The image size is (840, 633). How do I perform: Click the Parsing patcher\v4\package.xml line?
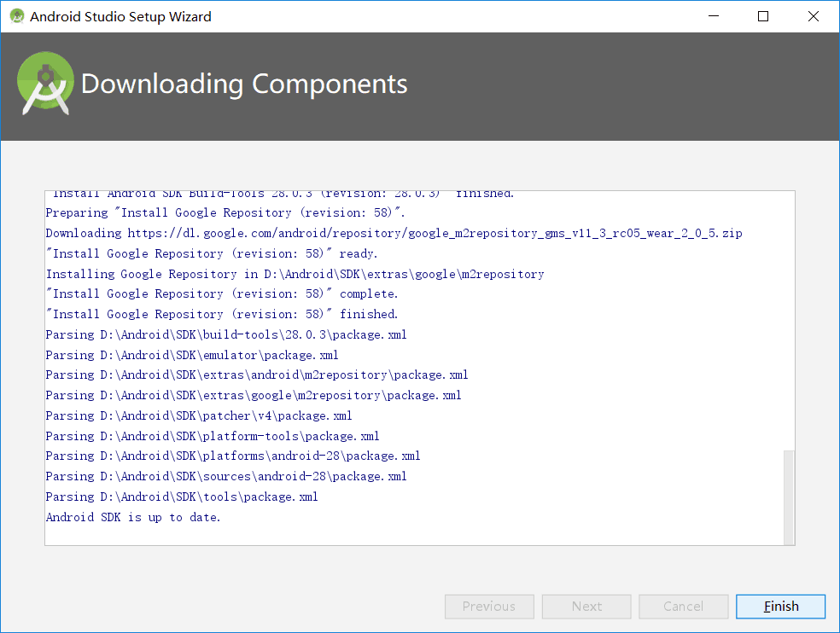[x=199, y=415]
